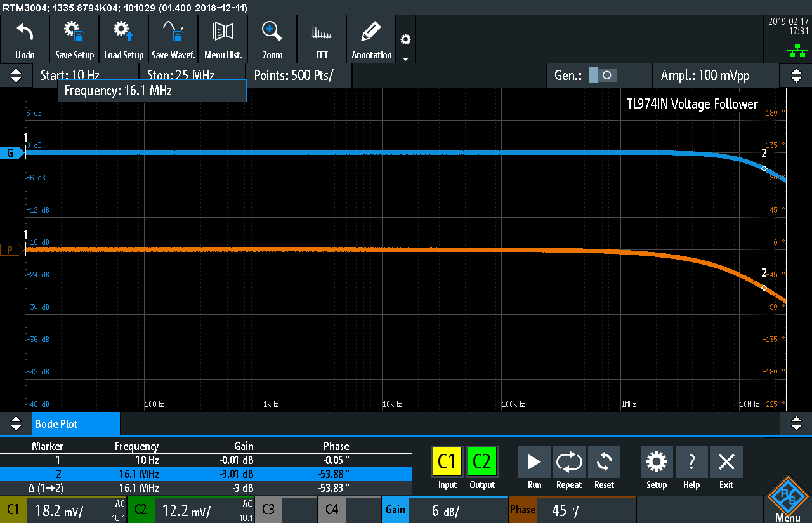Select the Bode Plot tab
The height and width of the screenshot is (523, 812).
75,423
